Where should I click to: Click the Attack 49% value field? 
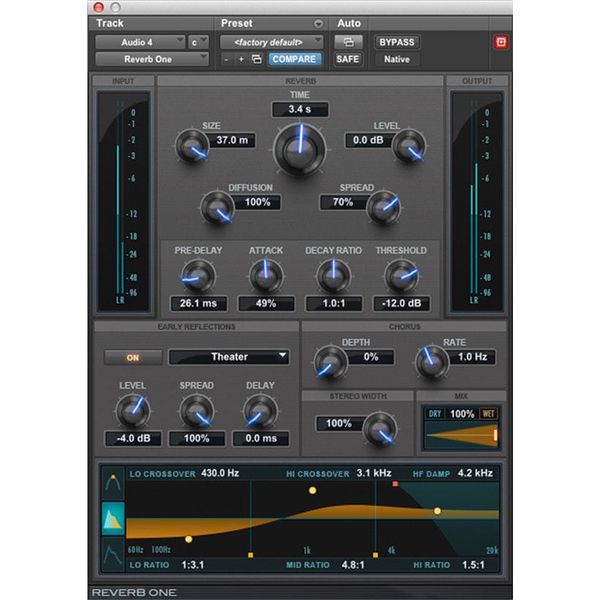click(x=266, y=303)
